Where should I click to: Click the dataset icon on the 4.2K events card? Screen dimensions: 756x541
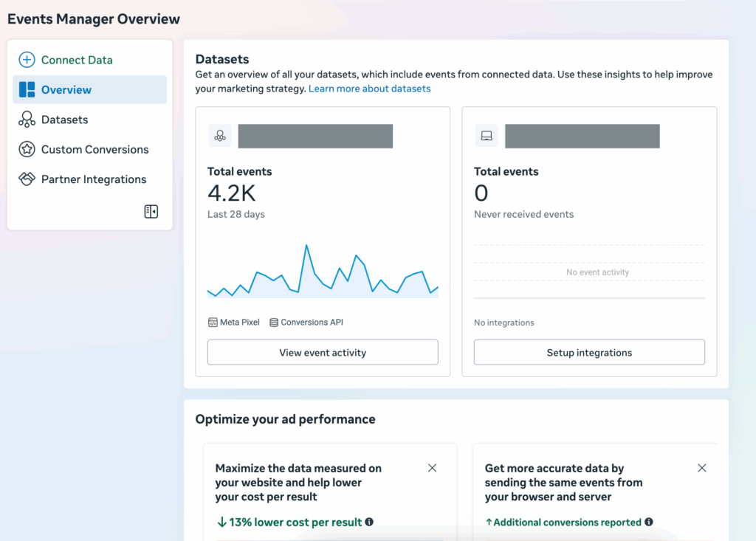pyautogui.click(x=220, y=136)
